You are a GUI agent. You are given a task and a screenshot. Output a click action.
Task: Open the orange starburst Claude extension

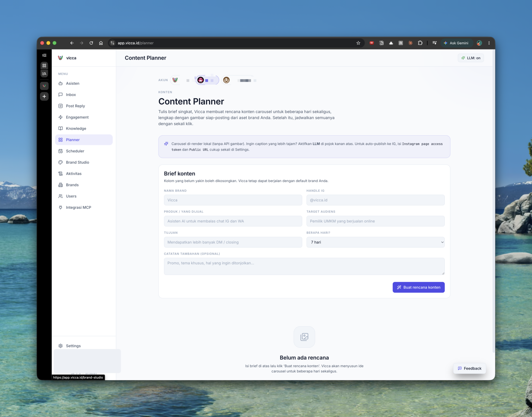[410, 43]
